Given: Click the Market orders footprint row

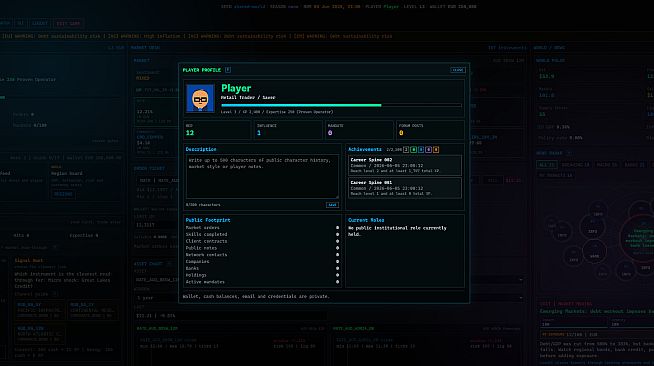Looking at the screenshot, I should coord(262,228).
